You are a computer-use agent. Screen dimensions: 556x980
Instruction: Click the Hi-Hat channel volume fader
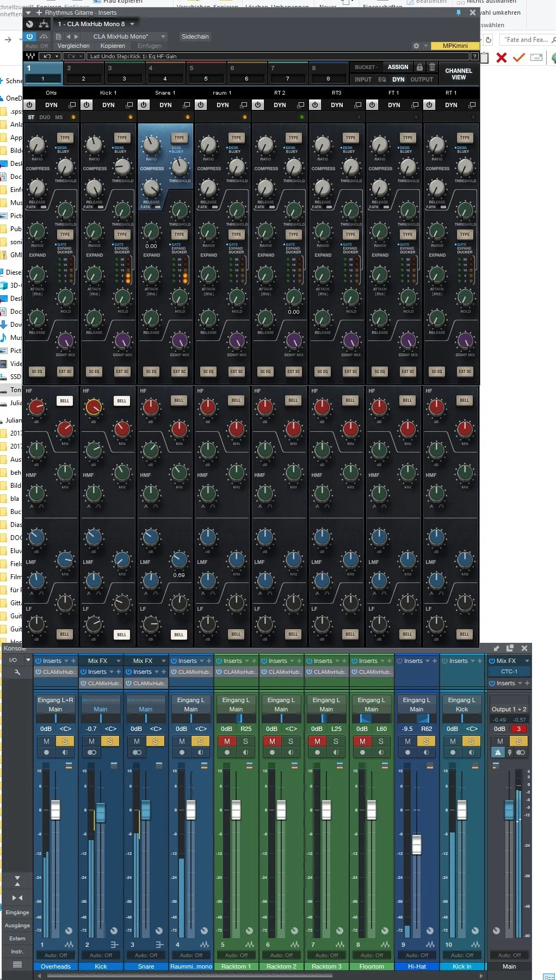click(x=417, y=844)
